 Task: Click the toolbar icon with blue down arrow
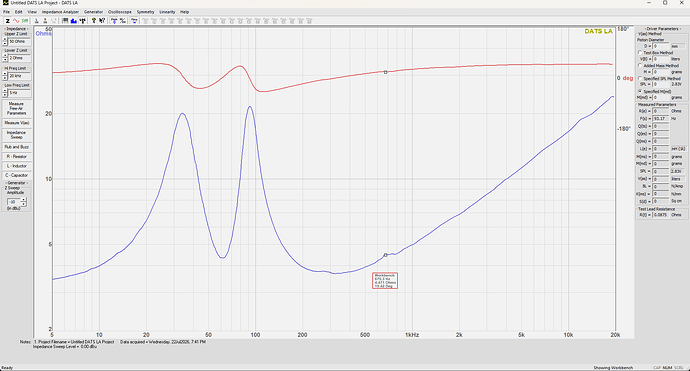[x=114, y=21]
